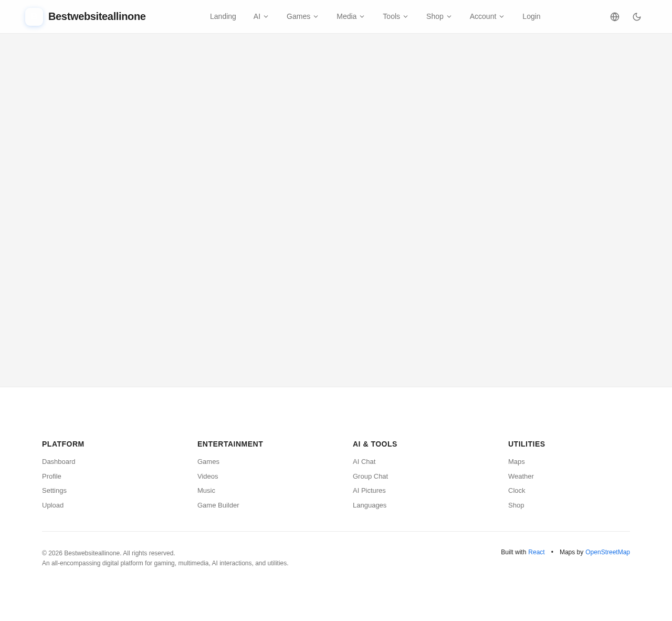Go to the Landing page
The image size is (672, 621).
[x=223, y=16]
